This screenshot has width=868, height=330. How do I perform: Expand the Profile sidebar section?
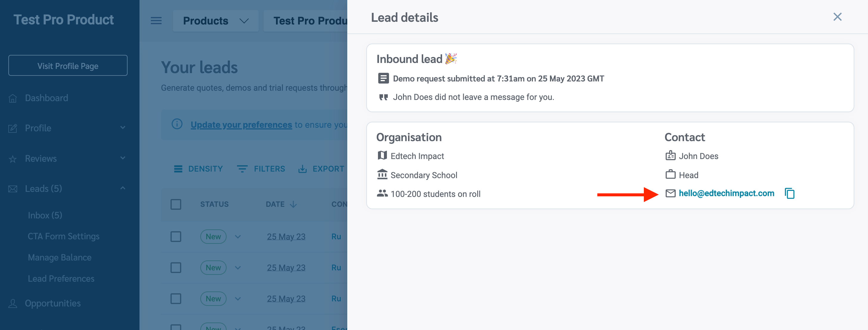point(123,127)
